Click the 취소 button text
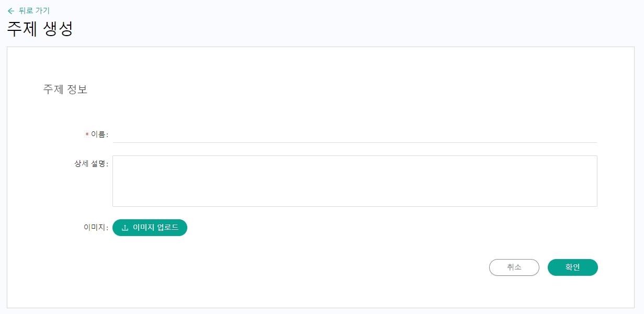This screenshot has height=314, width=644. pos(514,267)
